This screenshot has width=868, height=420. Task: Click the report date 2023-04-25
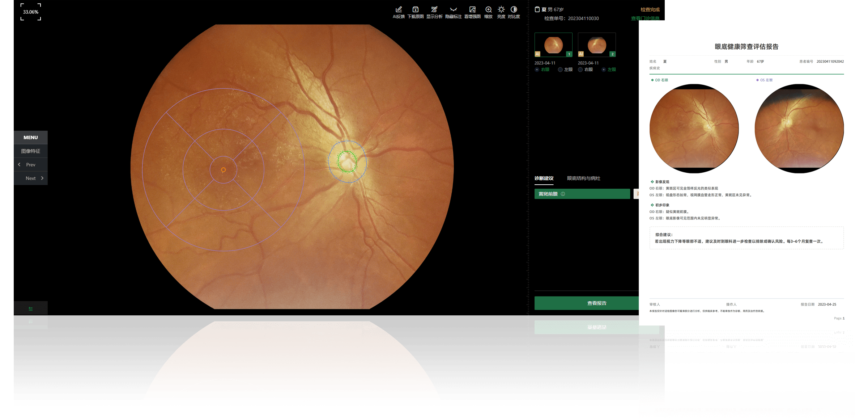[827, 304]
